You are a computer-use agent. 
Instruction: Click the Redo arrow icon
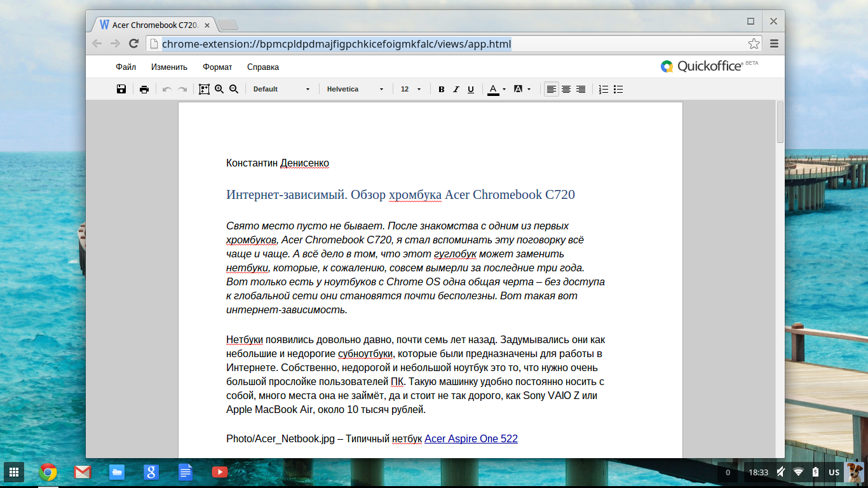[x=182, y=89]
